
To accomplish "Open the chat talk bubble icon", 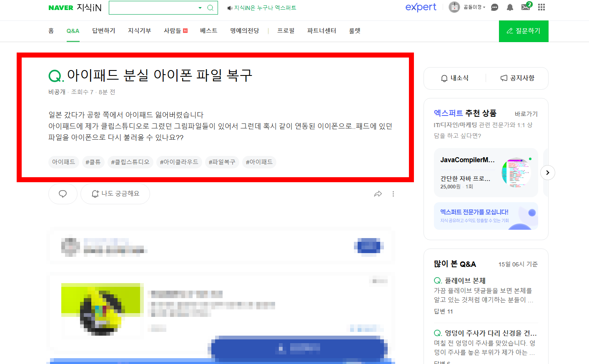I will click(494, 7).
